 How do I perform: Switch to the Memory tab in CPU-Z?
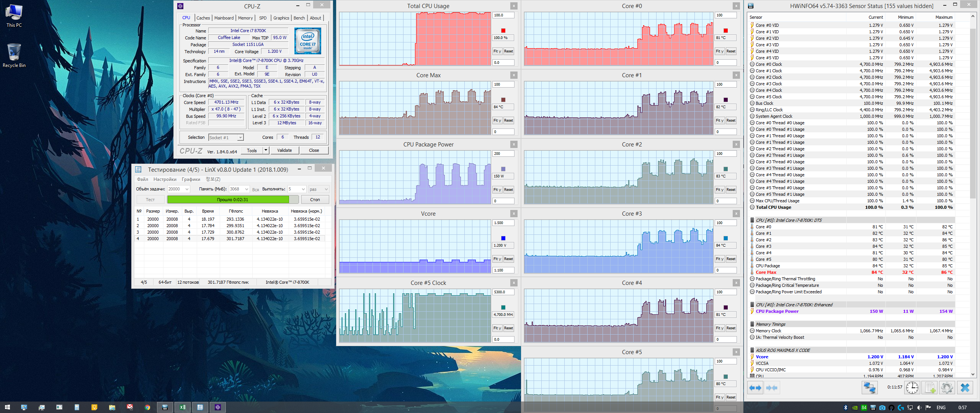point(245,18)
